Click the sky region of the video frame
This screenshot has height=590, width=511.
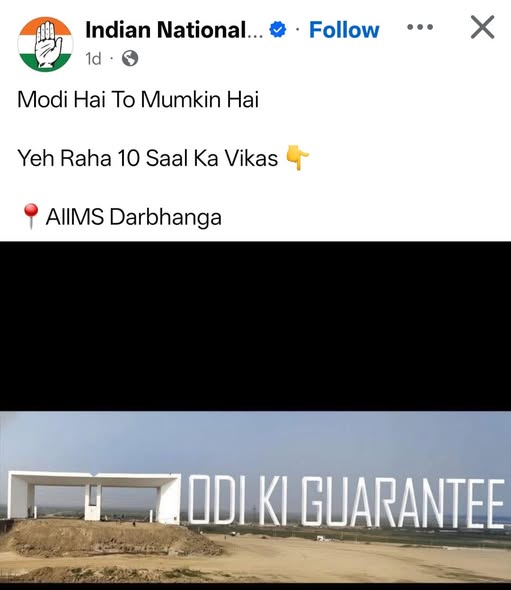(256, 440)
